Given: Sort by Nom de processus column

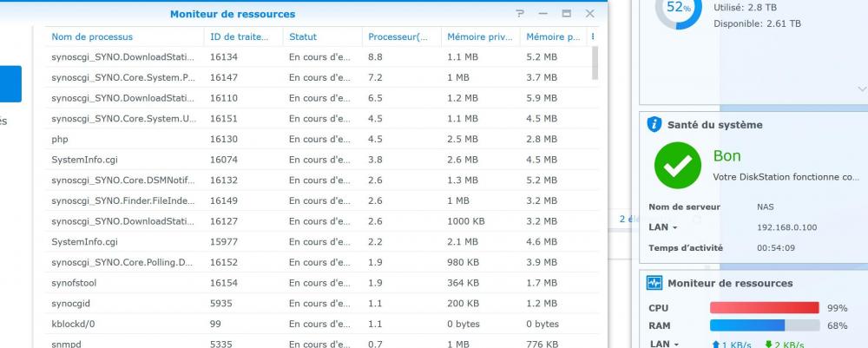Looking at the screenshot, I should pos(92,36).
